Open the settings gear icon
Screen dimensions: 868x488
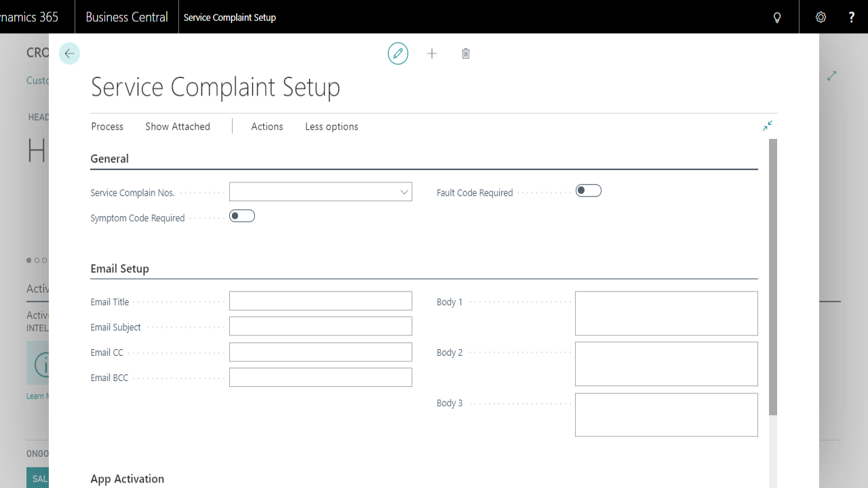tap(821, 18)
